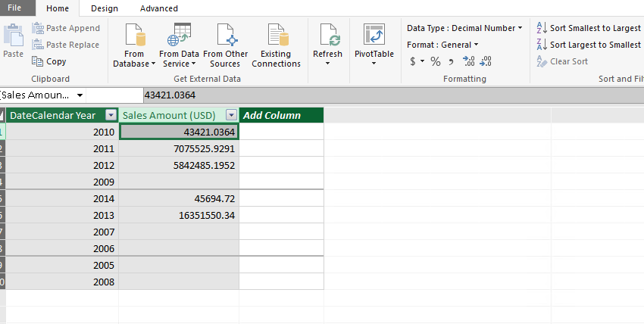Select cell with value 2007
Viewport: 644px width, 324px height.
[x=62, y=232]
